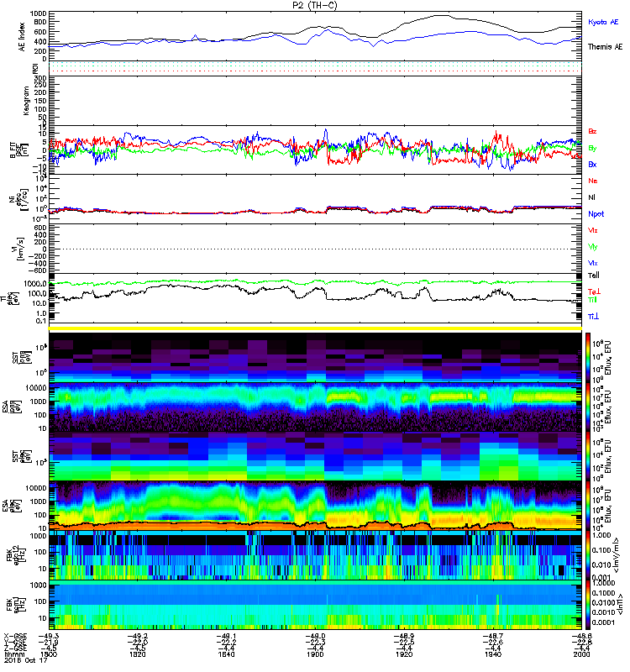Viewport: 630px width, 672px height.
Task: Click the 1940 time tick label
Action: [493, 654]
